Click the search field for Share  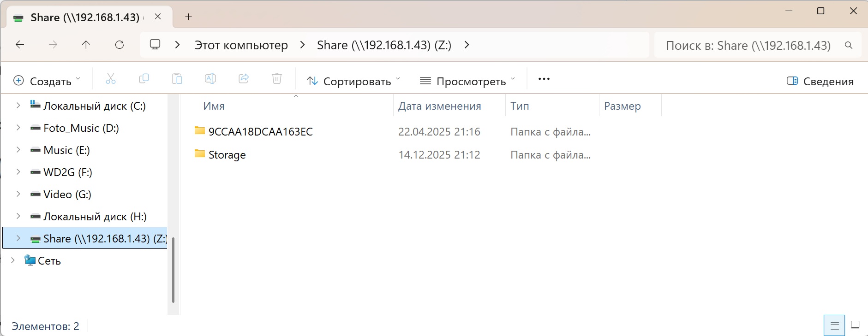click(748, 45)
